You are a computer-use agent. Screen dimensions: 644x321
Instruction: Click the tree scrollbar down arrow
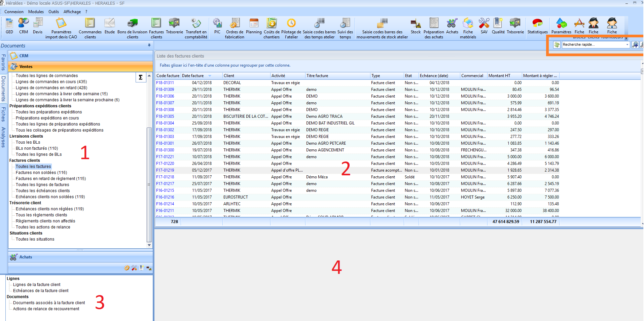pos(149,245)
